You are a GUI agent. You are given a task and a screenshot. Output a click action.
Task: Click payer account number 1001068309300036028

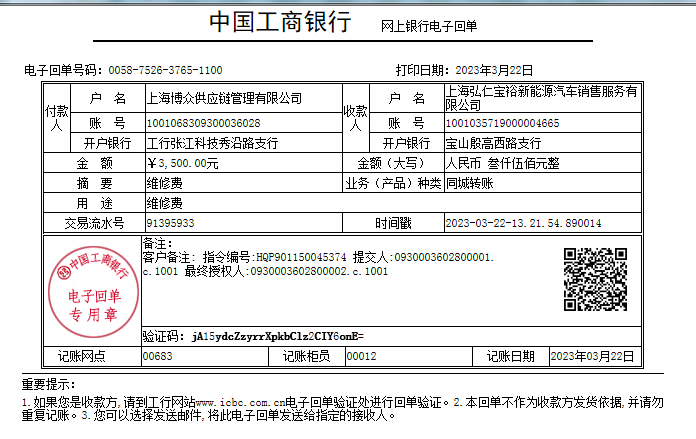[203, 124]
